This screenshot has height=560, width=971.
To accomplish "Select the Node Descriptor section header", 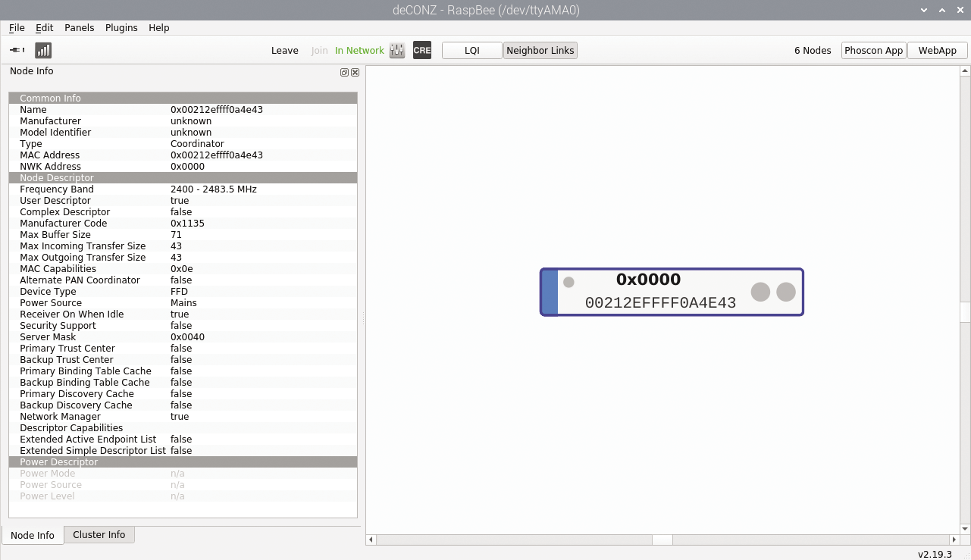I will point(183,178).
